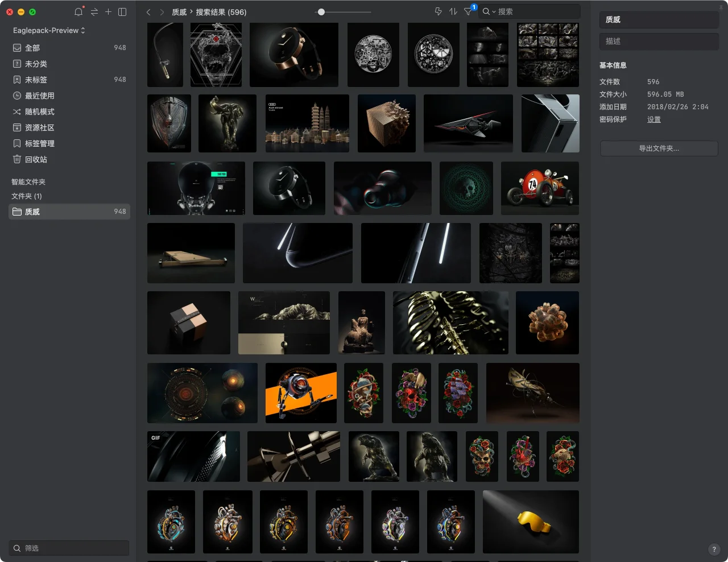Open 标签管理 in the sidebar
Screen dimensions: 728x562
point(69,143)
